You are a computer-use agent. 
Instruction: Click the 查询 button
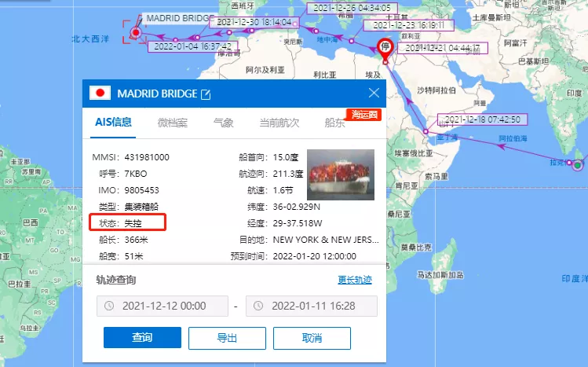click(x=143, y=338)
